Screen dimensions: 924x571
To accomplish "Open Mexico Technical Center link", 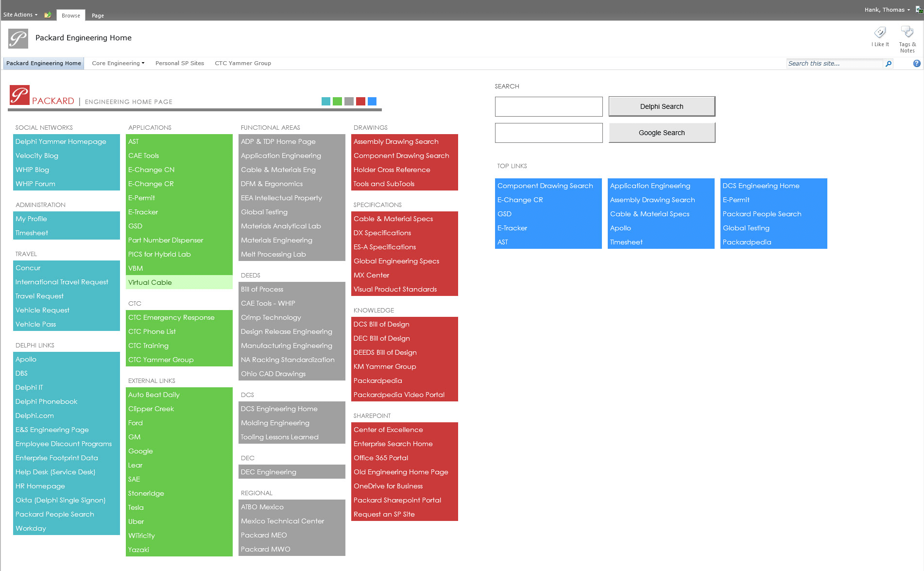I will (282, 521).
